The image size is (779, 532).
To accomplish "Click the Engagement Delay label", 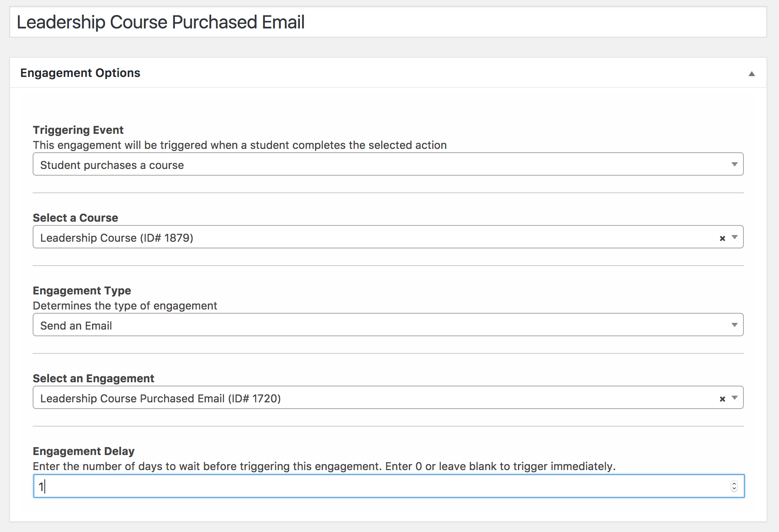I will click(x=84, y=451).
